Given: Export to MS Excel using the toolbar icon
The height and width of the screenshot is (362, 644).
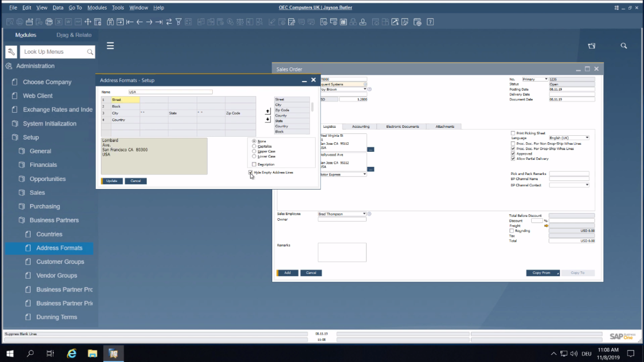Looking at the screenshot, I should click(58, 22).
